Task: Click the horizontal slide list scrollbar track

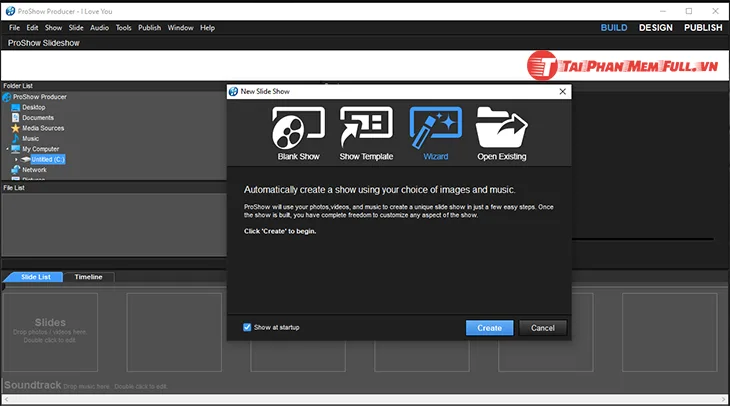Action: (x=365, y=399)
